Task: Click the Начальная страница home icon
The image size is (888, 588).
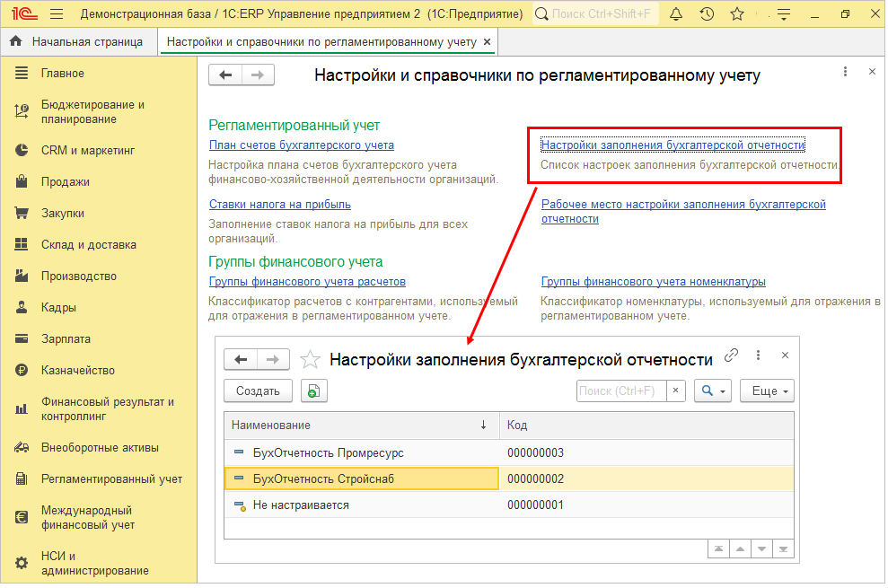Action: 15,42
